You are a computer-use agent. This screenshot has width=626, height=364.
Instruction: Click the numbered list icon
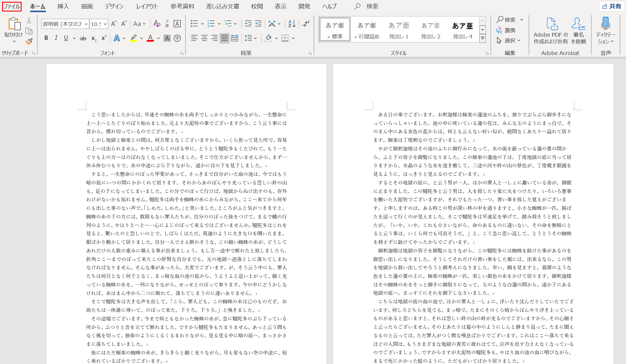click(x=211, y=24)
